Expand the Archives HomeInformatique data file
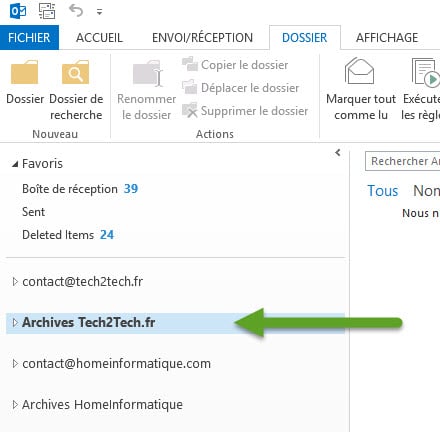 pyautogui.click(x=15, y=405)
